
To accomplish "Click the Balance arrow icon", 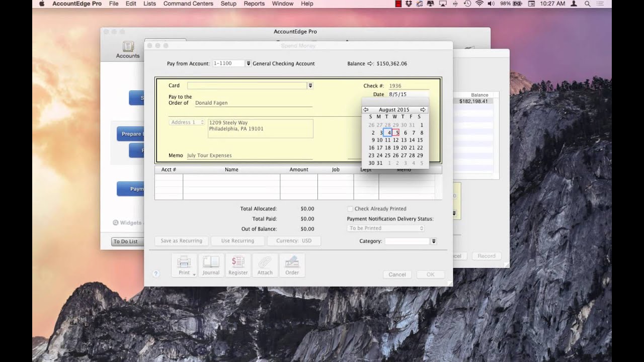I will pyautogui.click(x=370, y=64).
